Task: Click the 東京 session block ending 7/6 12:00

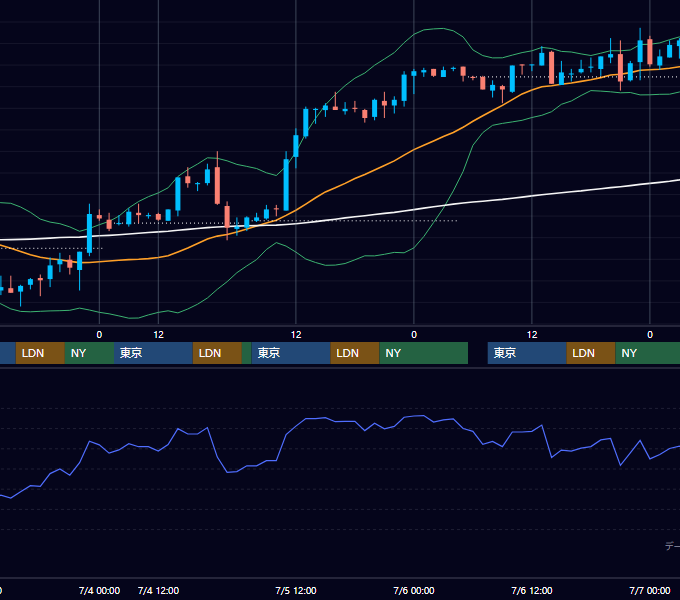Action: coord(527,353)
